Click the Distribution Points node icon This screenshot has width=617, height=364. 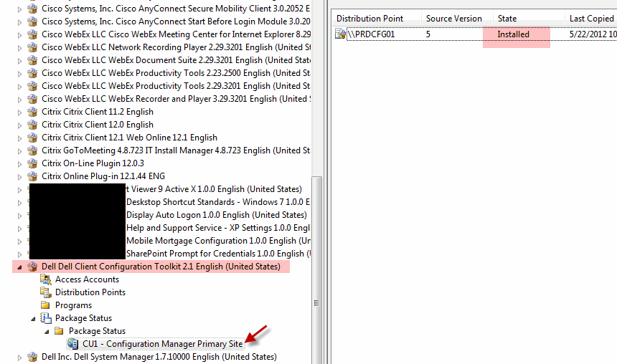(x=46, y=292)
